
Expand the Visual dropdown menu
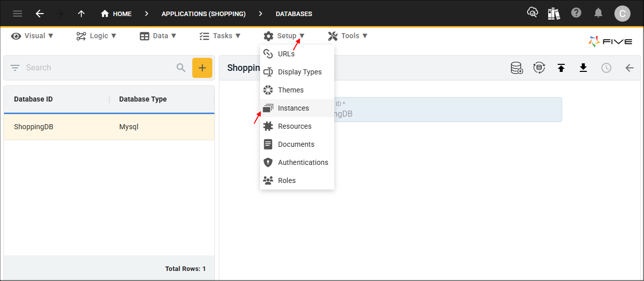33,36
